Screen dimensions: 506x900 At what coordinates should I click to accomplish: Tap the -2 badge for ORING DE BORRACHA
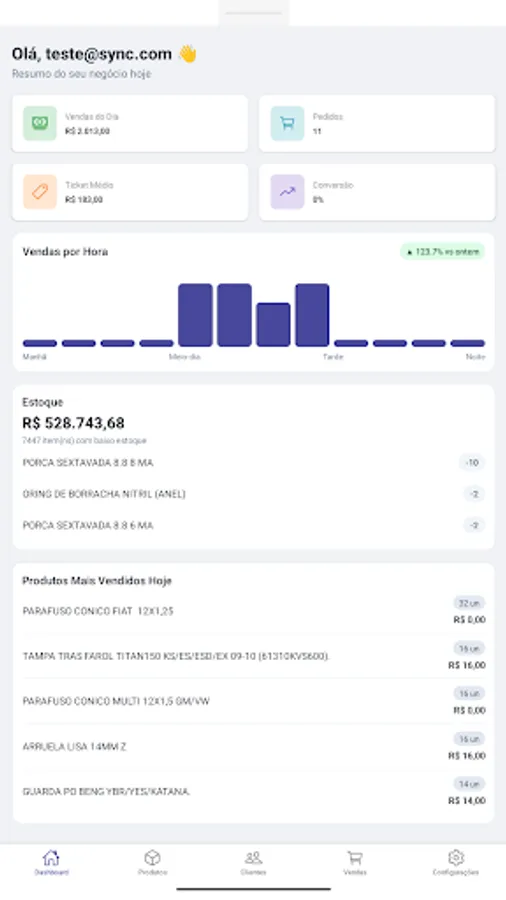474,494
